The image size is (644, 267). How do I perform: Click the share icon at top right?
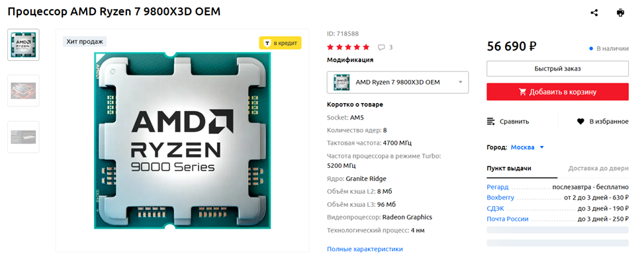[x=594, y=13]
